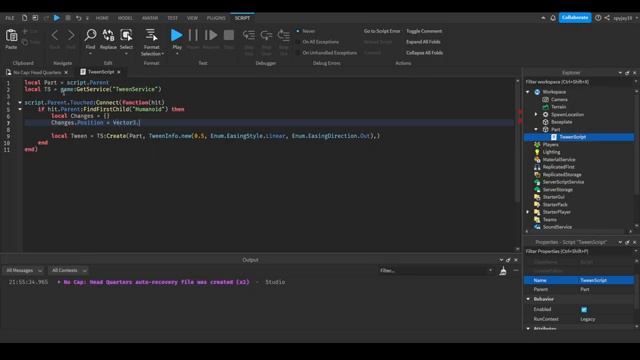The width and height of the screenshot is (640, 360).
Task: Clear output with the broom icon
Action: click(x=503, y=271)
